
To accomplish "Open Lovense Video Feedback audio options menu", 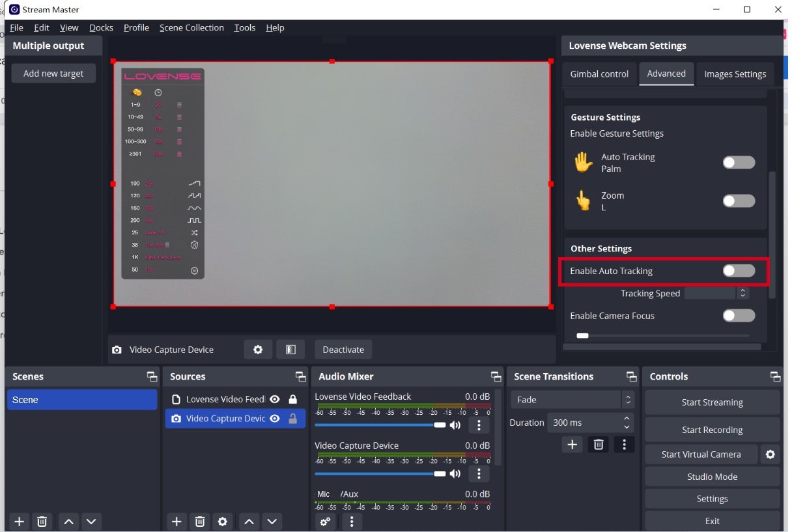I will (x=479, y=425).
